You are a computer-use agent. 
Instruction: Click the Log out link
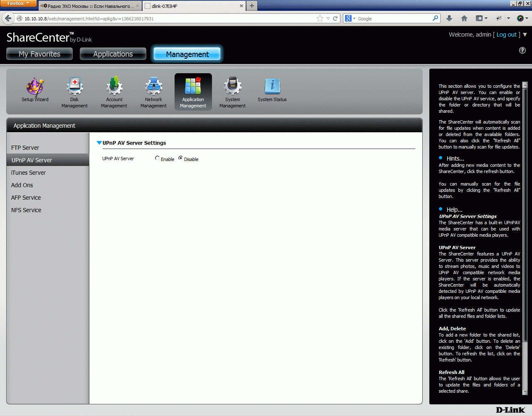[x=507, y=35]
